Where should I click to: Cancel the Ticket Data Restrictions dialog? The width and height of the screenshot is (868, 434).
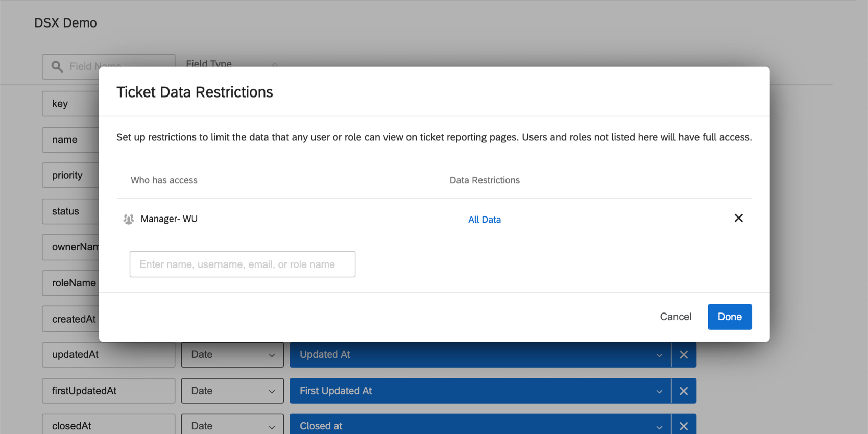(x=675, y=317)
